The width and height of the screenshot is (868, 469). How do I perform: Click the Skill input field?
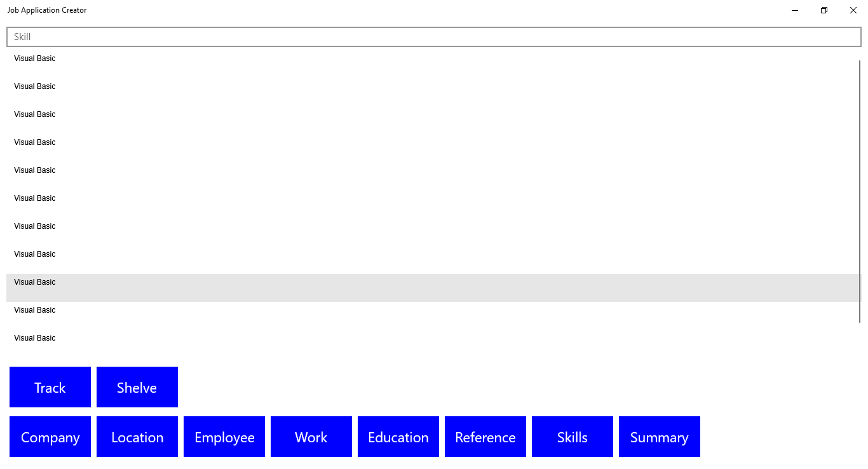coord(434,37)
